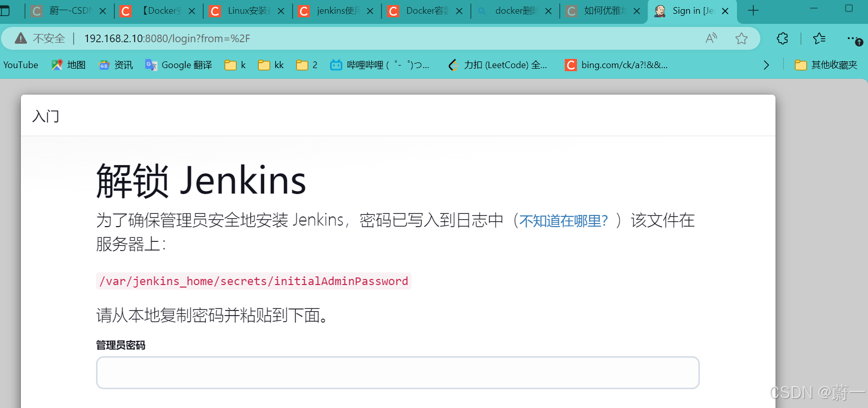
Task: Click the tab actions icon at far left
Action: [5, 10]
